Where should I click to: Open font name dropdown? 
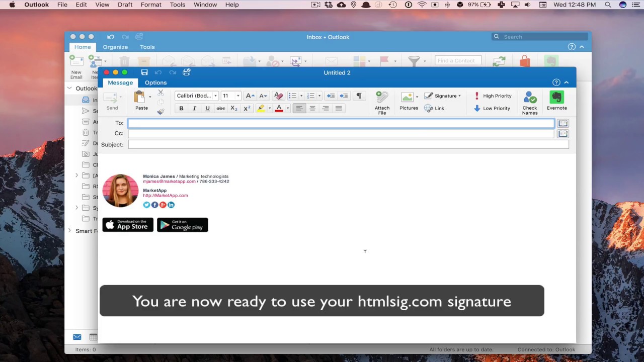pyautogui.click(x=216, y=96)
